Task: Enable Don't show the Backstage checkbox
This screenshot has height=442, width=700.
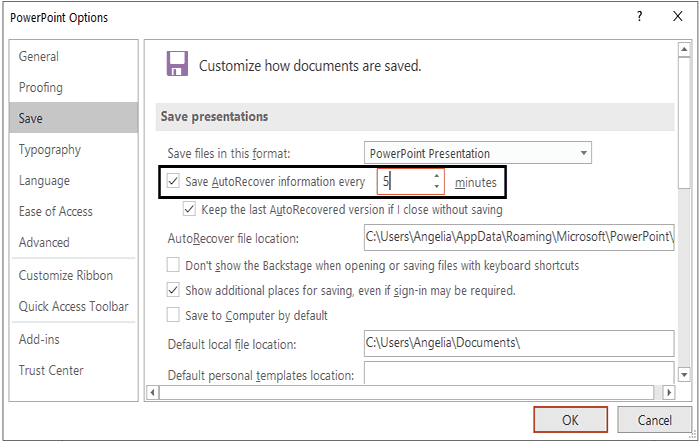Action: pyautogui.click(x=173, y=265)
